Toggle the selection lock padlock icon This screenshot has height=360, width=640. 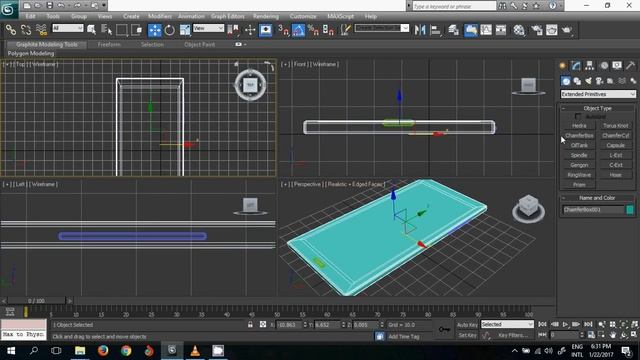point(250,324)
